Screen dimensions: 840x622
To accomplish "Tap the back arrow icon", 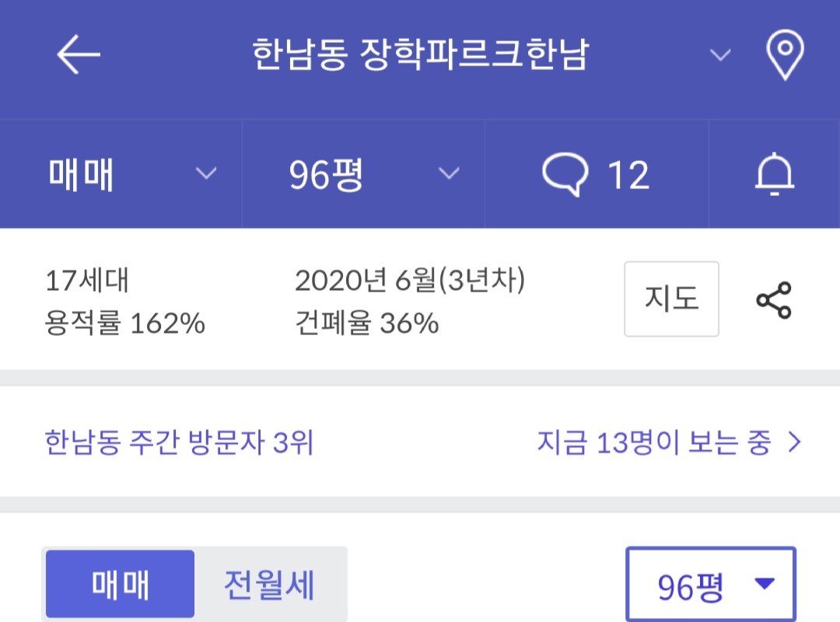I will 79,55.
